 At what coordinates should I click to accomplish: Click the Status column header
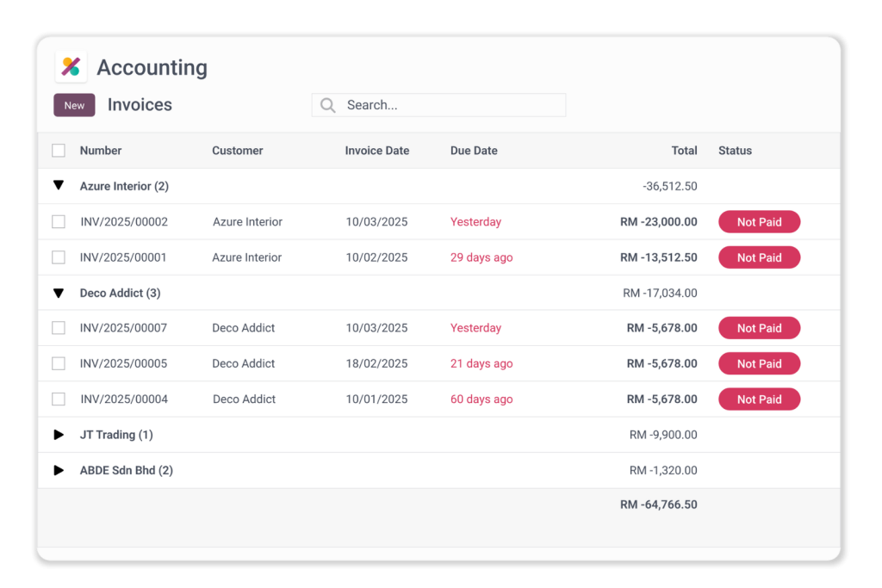(x=735, y=151)
